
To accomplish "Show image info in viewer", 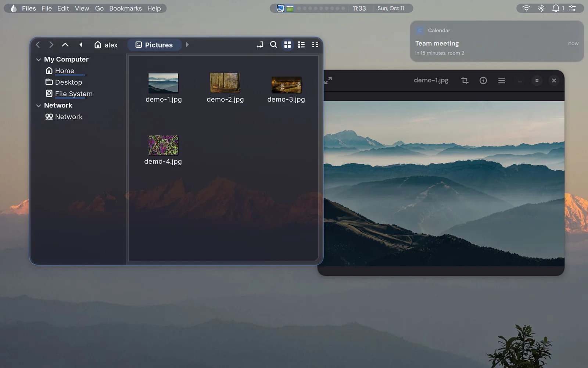I will pos(483,80).
